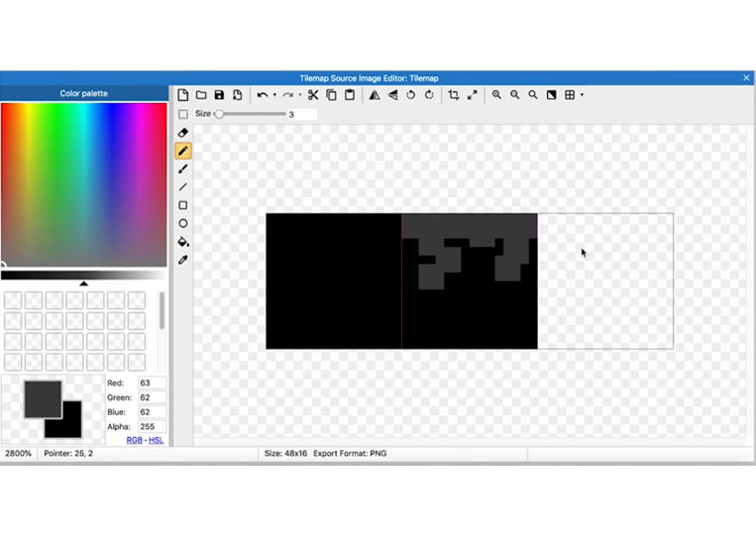
Task: Select the Pencil tool
Action: pyautogui.click(x=183, y=151)
